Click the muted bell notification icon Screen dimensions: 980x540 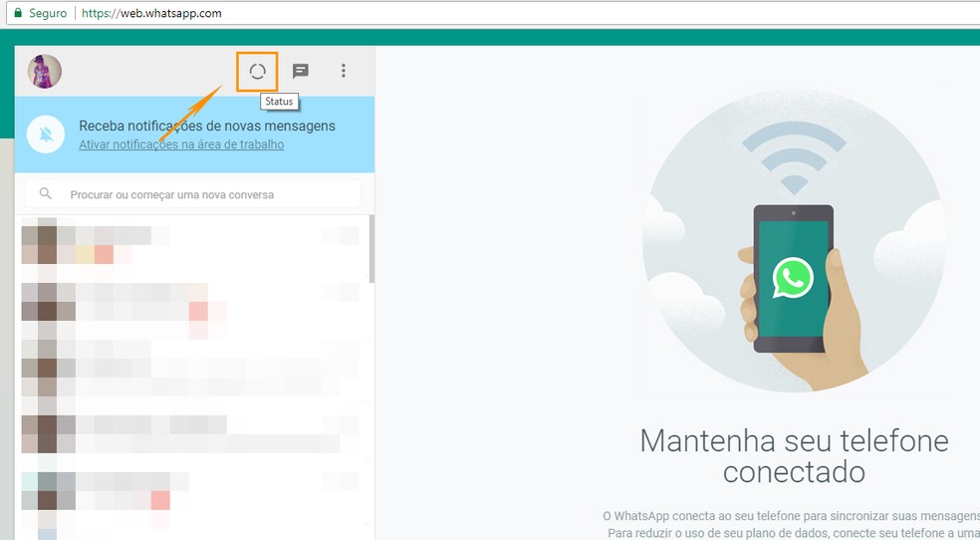[x=46, y=135]
